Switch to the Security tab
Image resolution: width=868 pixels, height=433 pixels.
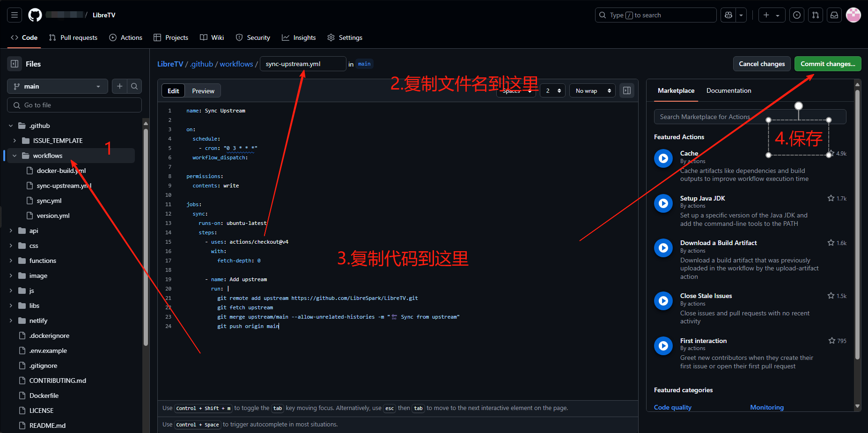point(253,37)
